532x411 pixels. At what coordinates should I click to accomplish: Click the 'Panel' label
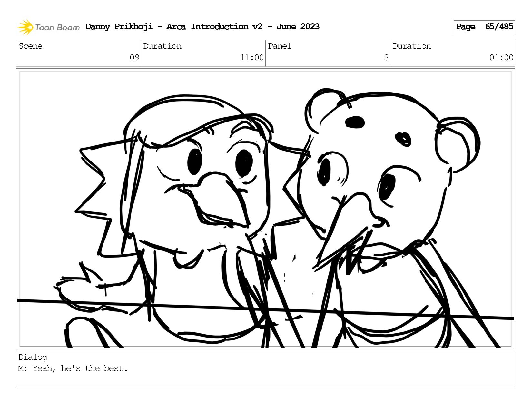click(280, 46)
